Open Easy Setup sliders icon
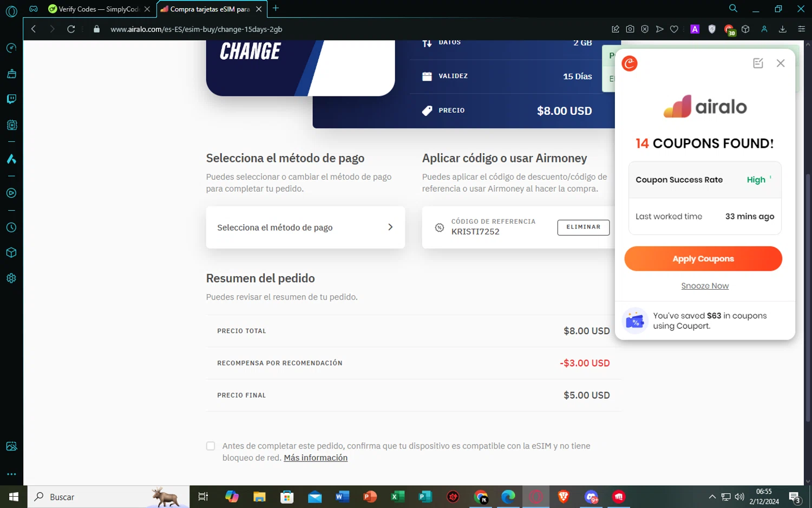Screen dimensions: 812x508 (802, 29)
